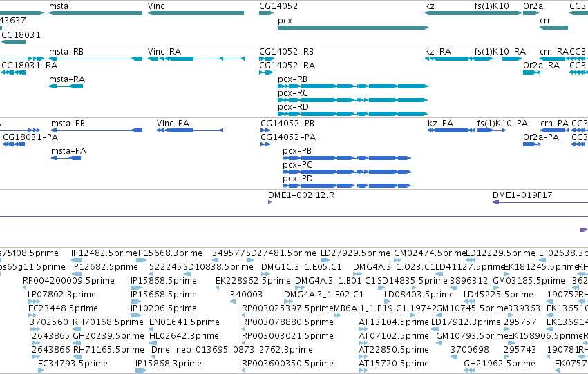The width and height of the screenshot is (588, 374).
Task: Select the LD27929.5prime EST
Action: pos(325,260)
